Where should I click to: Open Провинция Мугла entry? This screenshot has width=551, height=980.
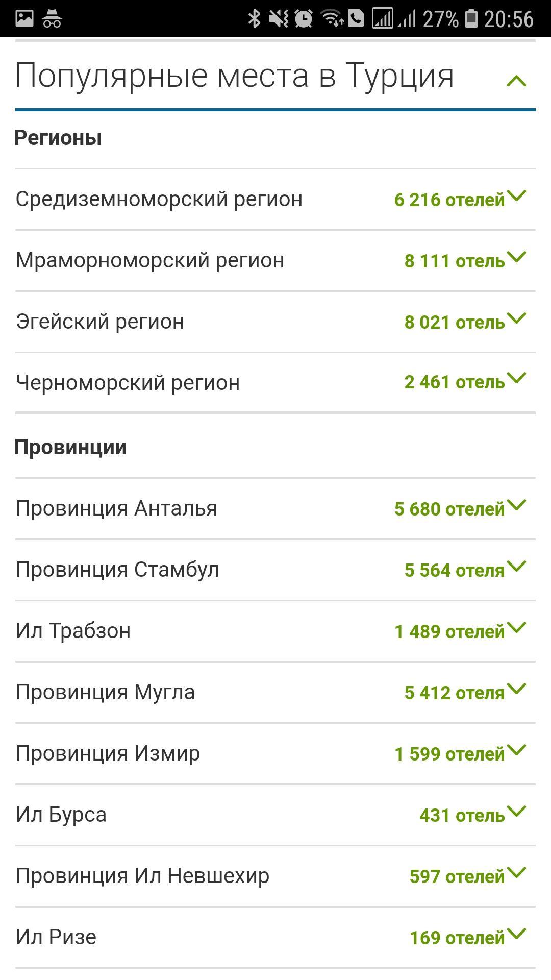[x=275, y=692]
